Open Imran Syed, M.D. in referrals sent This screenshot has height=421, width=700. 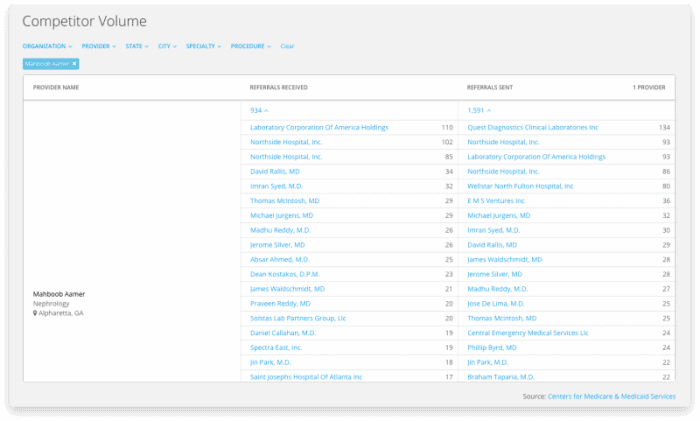(494, 230)
